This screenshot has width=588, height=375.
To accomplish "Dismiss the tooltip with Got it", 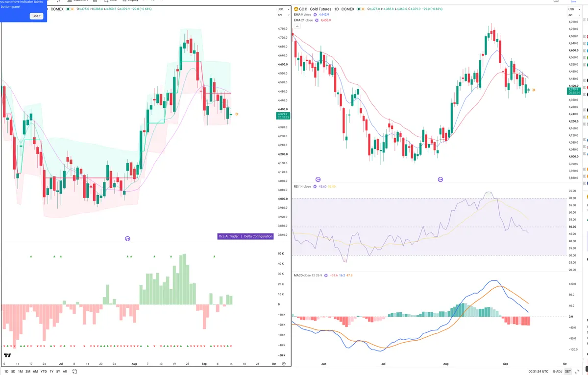I will (x=37, y=16).
